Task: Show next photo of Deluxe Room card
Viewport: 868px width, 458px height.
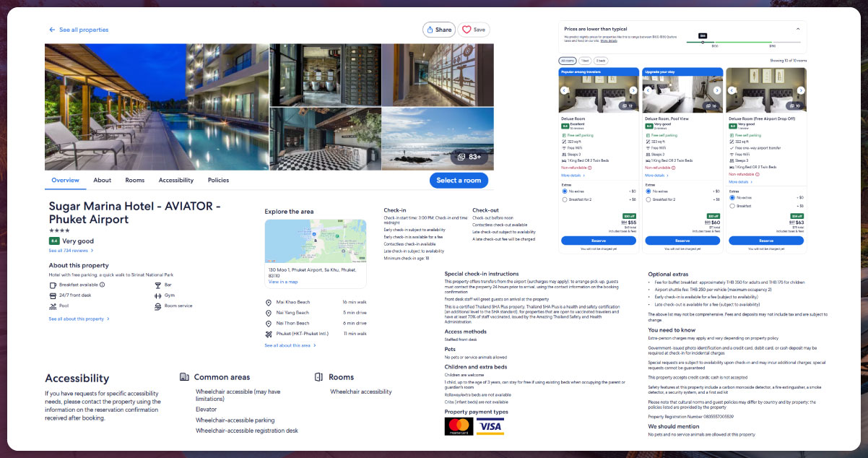Action: point(633,90)
